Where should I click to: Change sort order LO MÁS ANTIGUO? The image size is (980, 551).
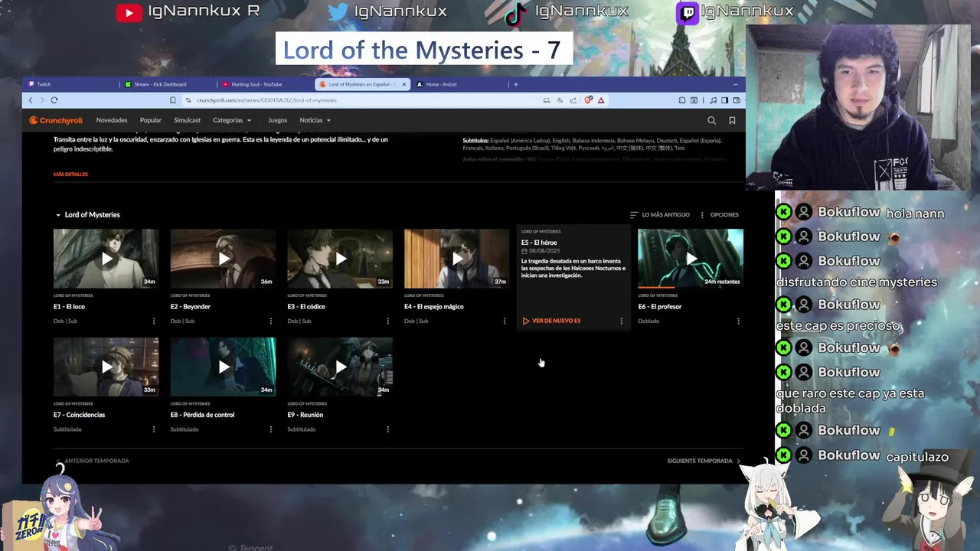pos(660,215)
